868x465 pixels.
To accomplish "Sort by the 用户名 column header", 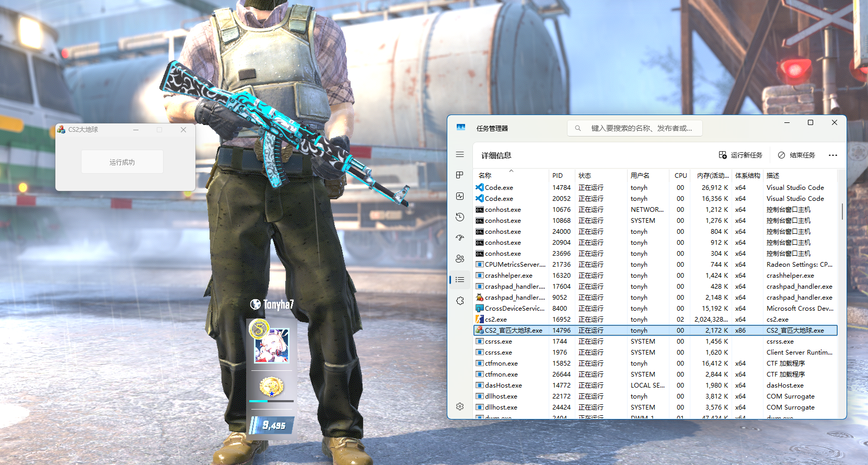I will 649,175.
